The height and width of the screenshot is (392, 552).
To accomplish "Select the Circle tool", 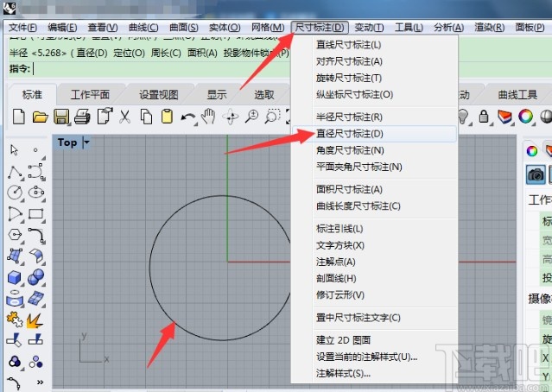I will click(x=15, y=193).
